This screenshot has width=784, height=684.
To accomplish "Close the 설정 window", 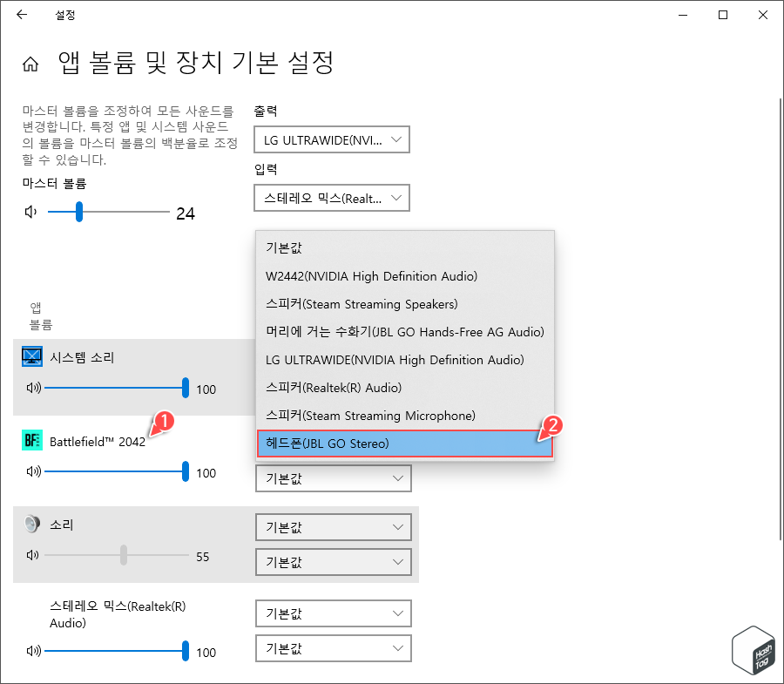I will [x=763, y=15].
